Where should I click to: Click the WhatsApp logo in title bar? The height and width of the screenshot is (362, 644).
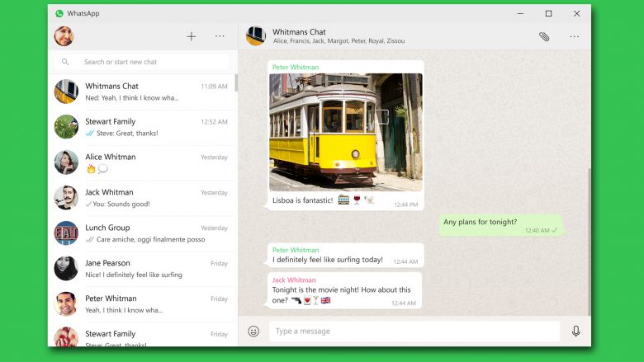[x=59, y=13]
